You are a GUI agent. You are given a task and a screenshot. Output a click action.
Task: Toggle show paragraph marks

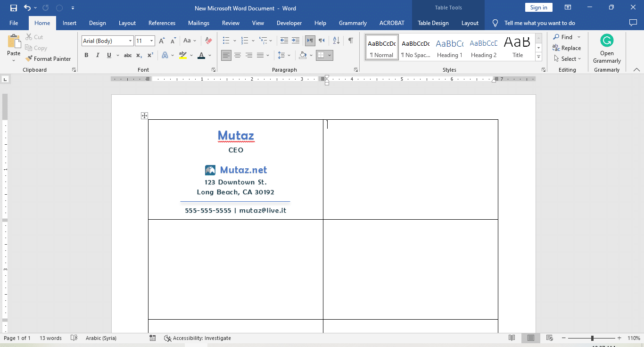(x=350, y=41)
